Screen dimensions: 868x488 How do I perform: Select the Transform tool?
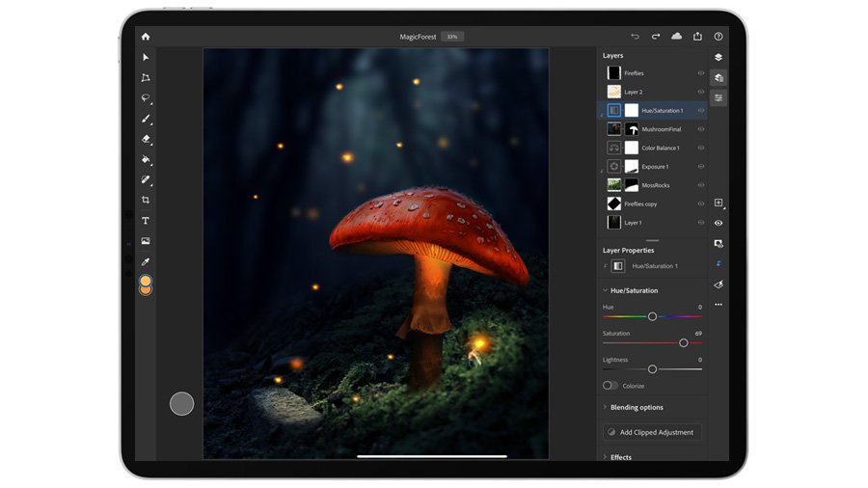[146, 78]
